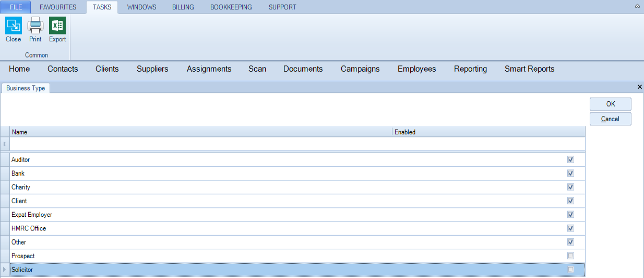The width and height of the screenshot is (644, 278).
Task: Export the list to Excel
Action: 57,25
